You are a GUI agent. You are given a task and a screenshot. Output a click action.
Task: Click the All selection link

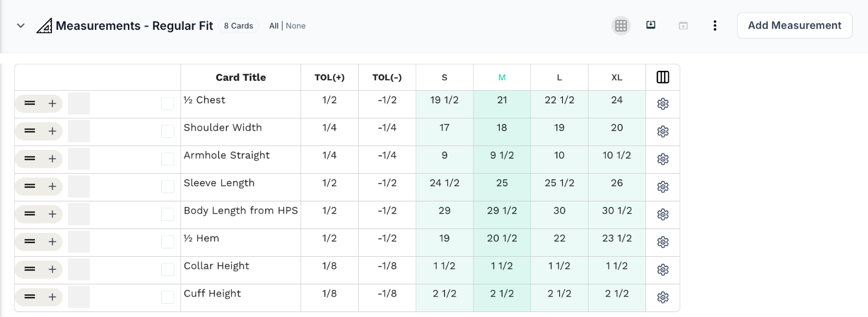(274, 26)
